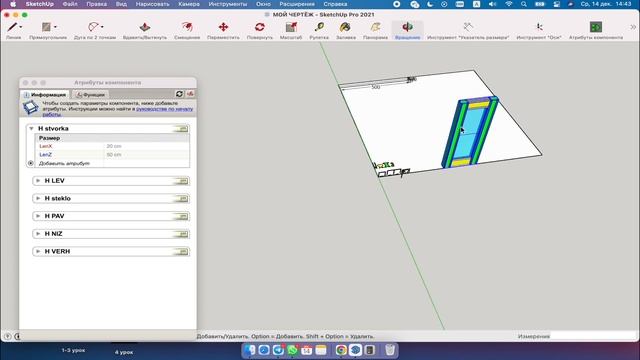The height and width of the screenshot is (360, 640).
Task: Open the H VERH details button
Action: pyautogui.click(x=182, y=251)
